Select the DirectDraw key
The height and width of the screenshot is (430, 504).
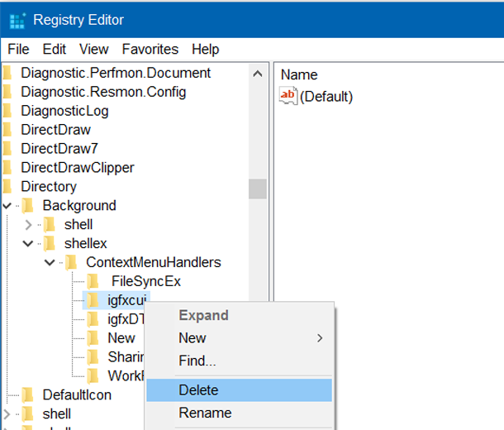[x=55, y=130]
